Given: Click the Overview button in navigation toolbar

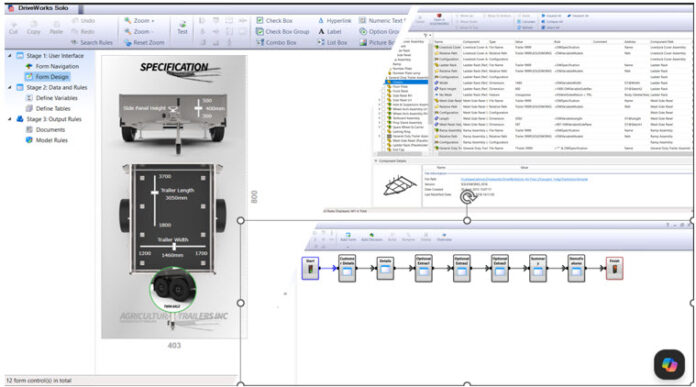Looking at the screenshot, I should point(444,237).
